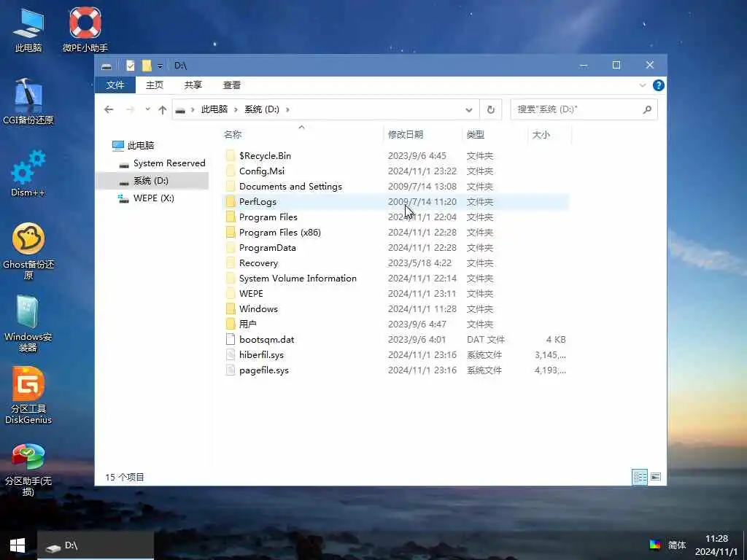Switch to the 主页 ribbon tab
Image resolution: width=747 pixels, height=560 pixels.
tap(155, 85)
